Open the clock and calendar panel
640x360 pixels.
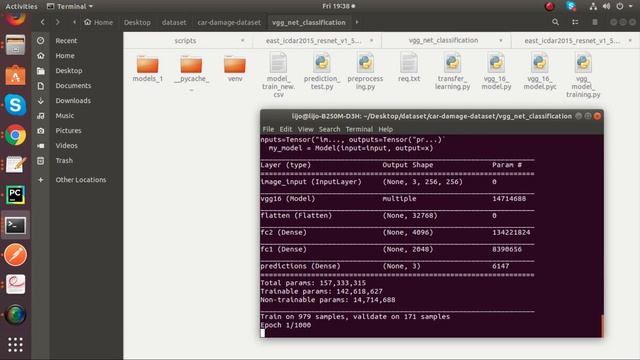(338, 6)
